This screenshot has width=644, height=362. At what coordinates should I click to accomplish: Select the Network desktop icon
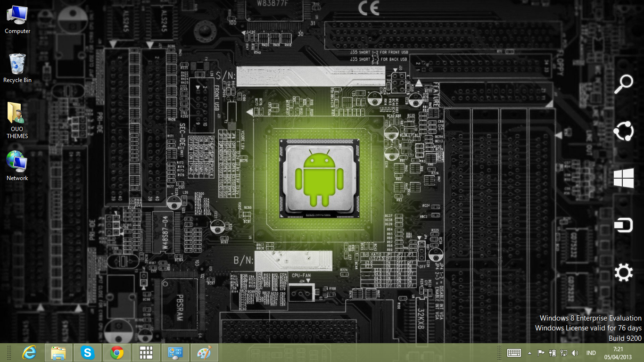point(17,166)
